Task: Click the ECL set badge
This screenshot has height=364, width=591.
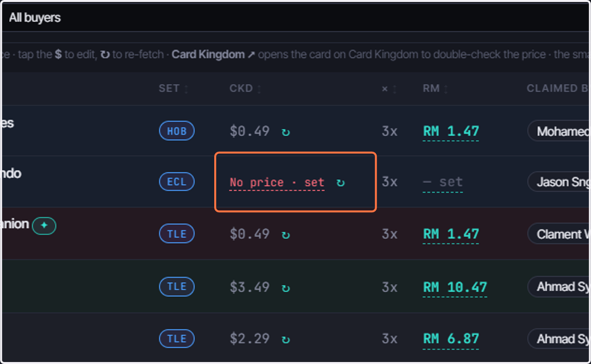Action: pos(177,182)
